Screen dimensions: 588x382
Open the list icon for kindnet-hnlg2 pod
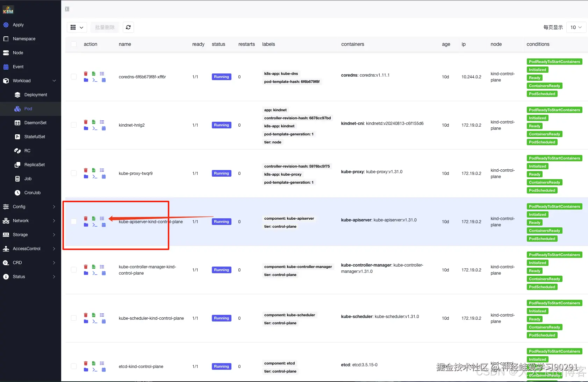102,122
